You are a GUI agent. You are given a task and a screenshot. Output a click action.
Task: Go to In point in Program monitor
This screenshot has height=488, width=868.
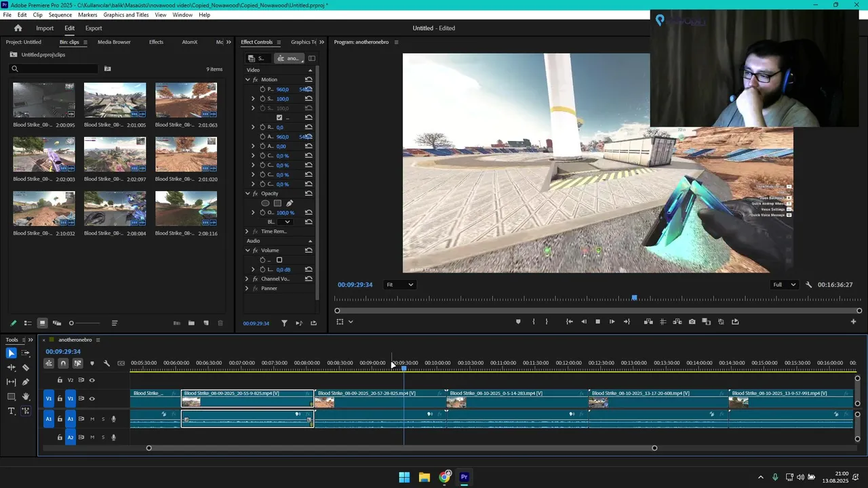pos(569,322)
